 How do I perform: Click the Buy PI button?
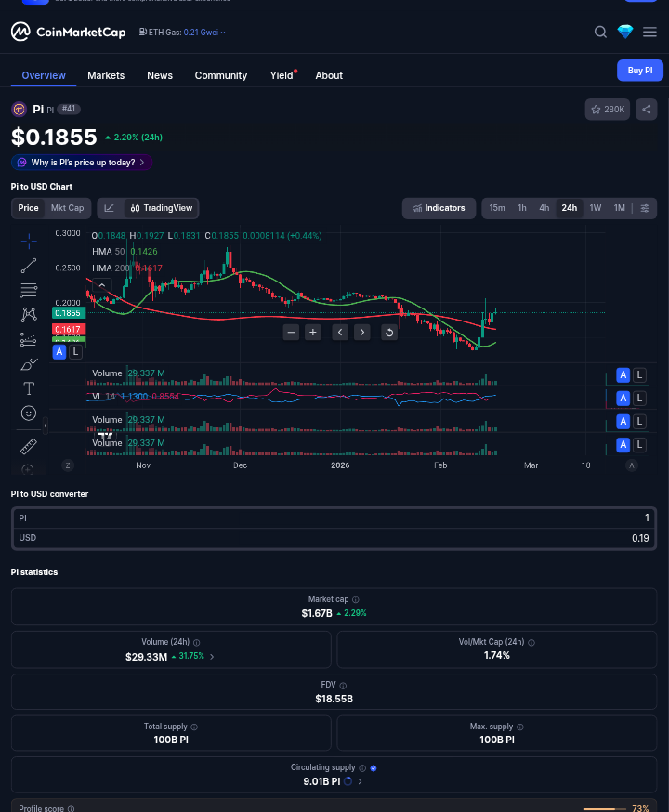pos(640,71)
